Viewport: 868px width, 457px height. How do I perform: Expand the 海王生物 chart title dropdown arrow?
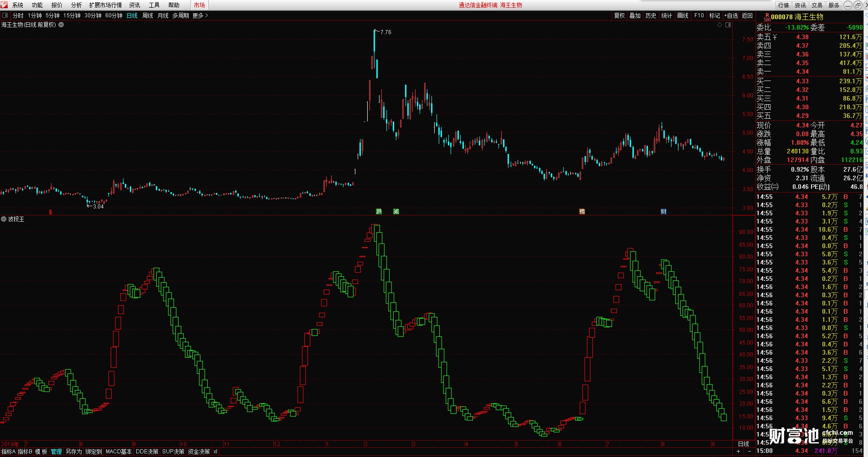tap(61, 25)
